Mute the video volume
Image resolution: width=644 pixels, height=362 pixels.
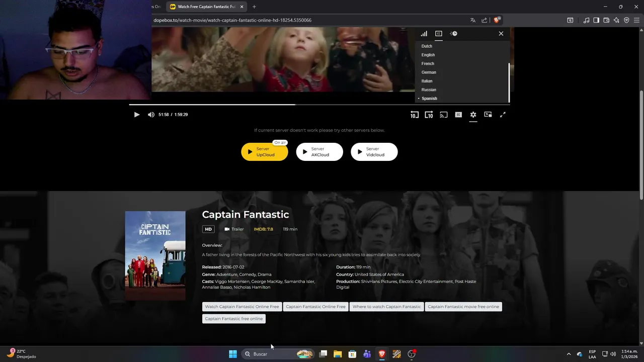[151, 115]
